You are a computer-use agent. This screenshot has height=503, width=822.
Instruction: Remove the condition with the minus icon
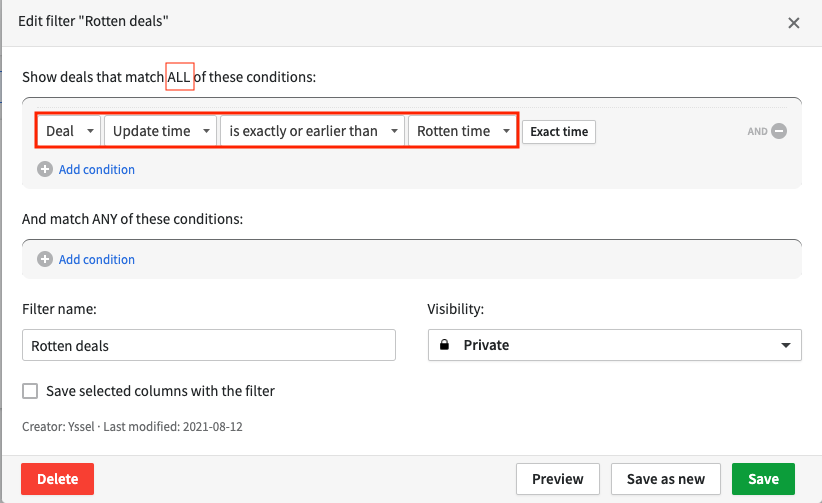pyautogui.click(x=779, y=131)
